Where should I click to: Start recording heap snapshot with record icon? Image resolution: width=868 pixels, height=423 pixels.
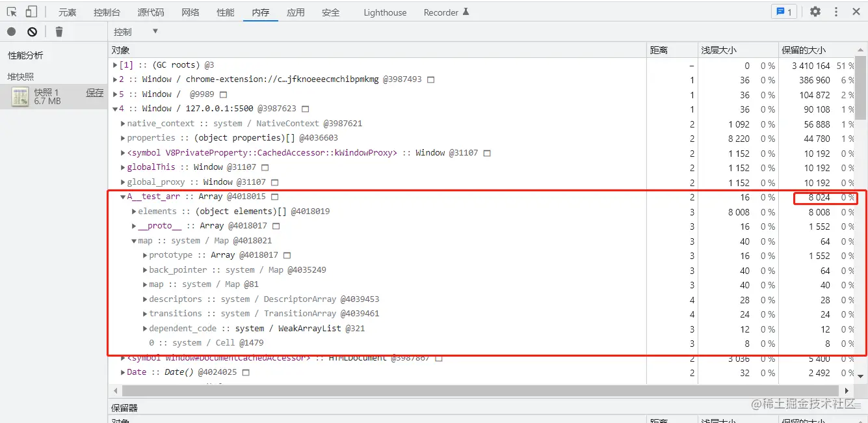click(x=12, y=31)
